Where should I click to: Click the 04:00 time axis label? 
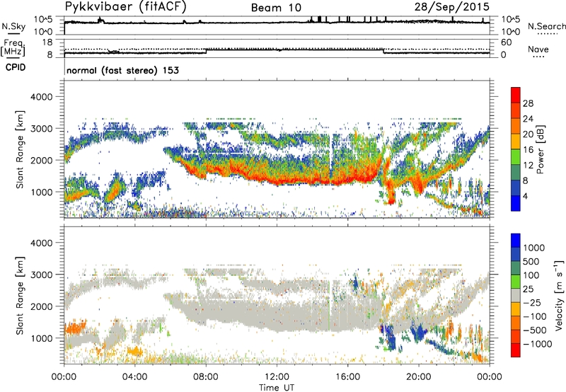[135, 377]
